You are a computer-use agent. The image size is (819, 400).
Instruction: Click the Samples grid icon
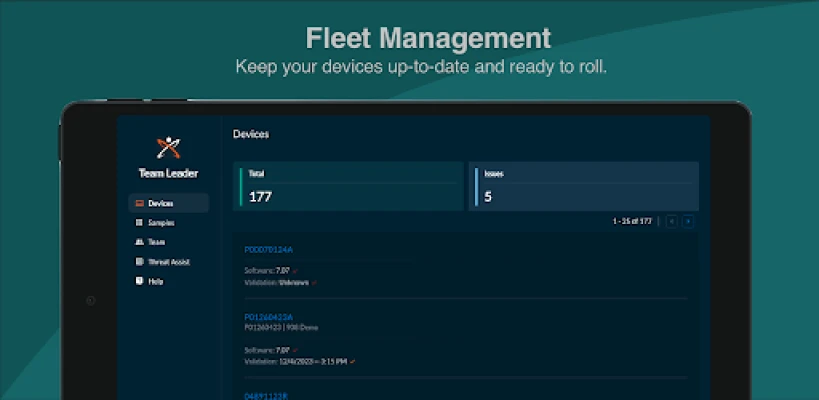[x=139, y=223]
